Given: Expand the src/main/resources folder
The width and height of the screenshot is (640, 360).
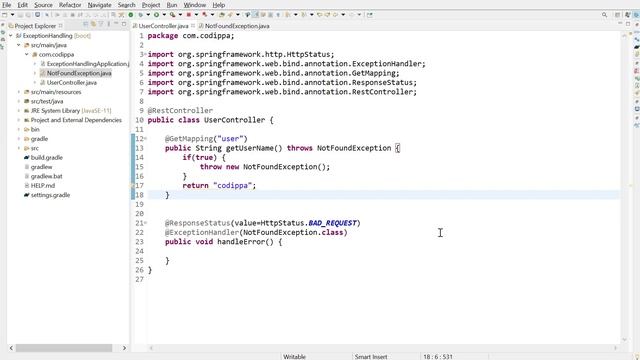Looking at the screenshot, I should (19, 92).
